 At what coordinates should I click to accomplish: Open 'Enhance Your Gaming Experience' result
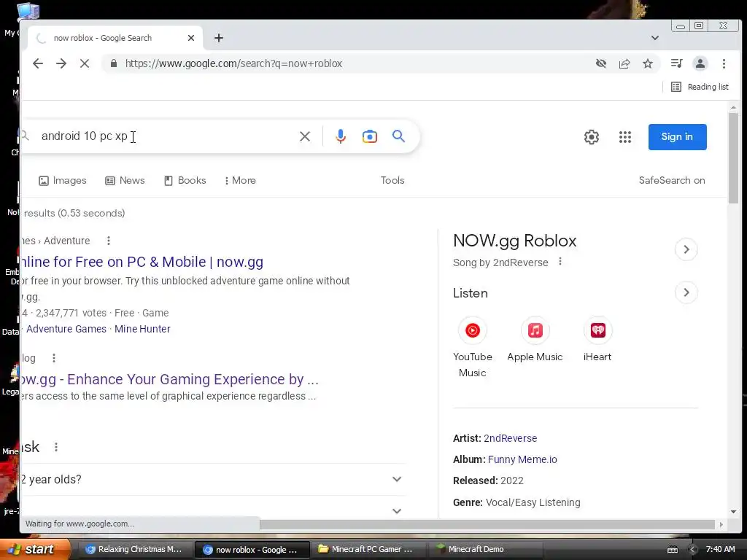(x=169, y=379)
